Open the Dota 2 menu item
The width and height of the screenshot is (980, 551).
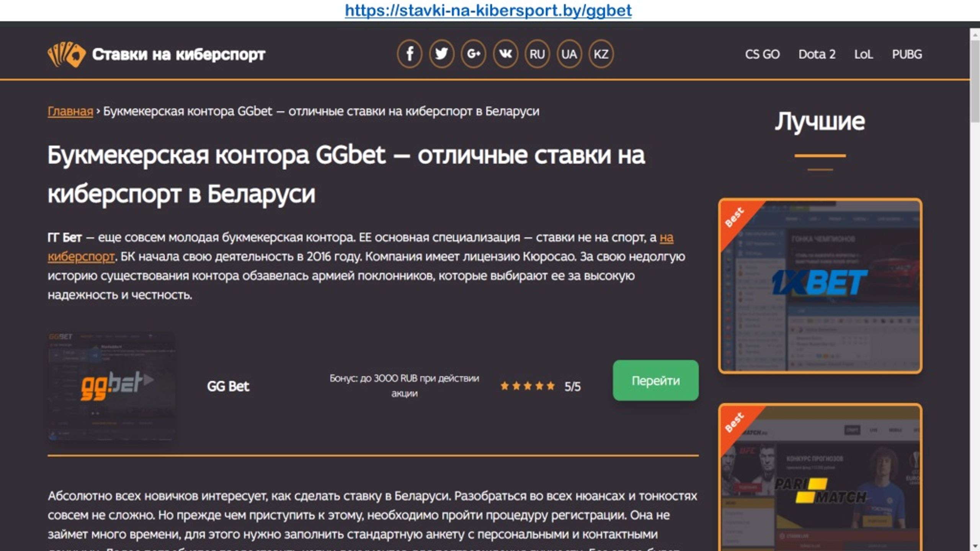pos(817,54)
